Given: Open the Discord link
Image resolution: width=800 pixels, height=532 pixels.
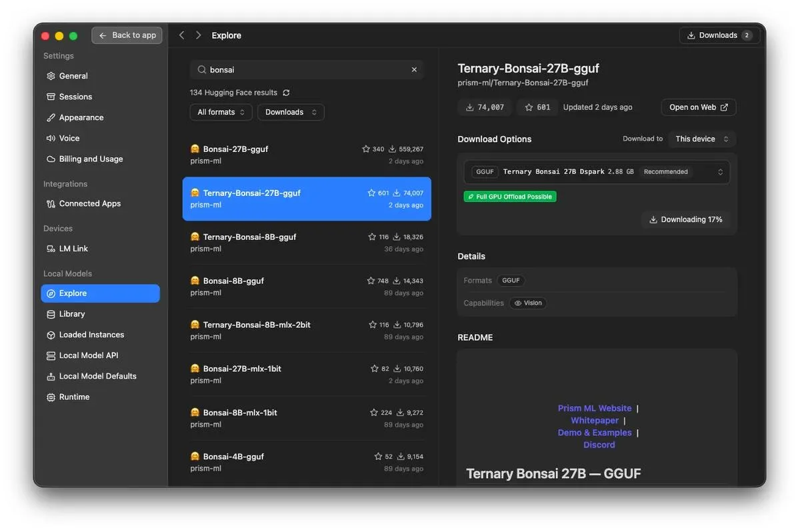Looking at the screenshot, I should (x=599, y=445).
